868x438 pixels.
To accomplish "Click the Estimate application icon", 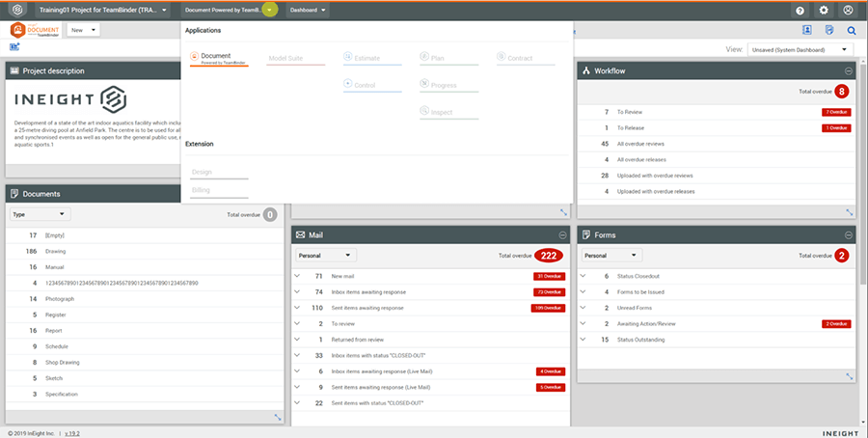I will point(347,57).
